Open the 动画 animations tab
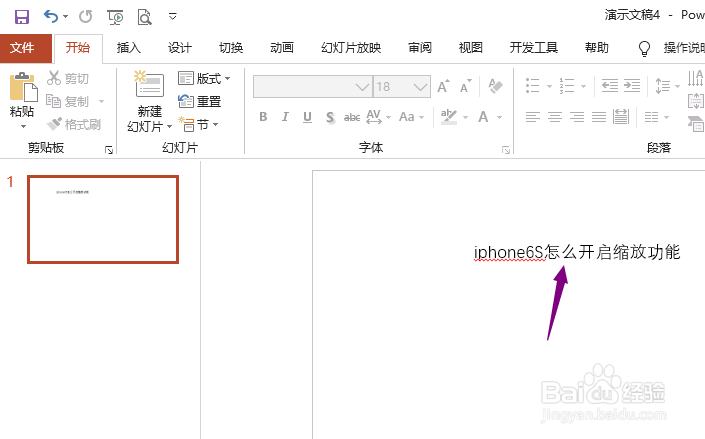This screenshot has width=705, height=439. coord(282,48)
